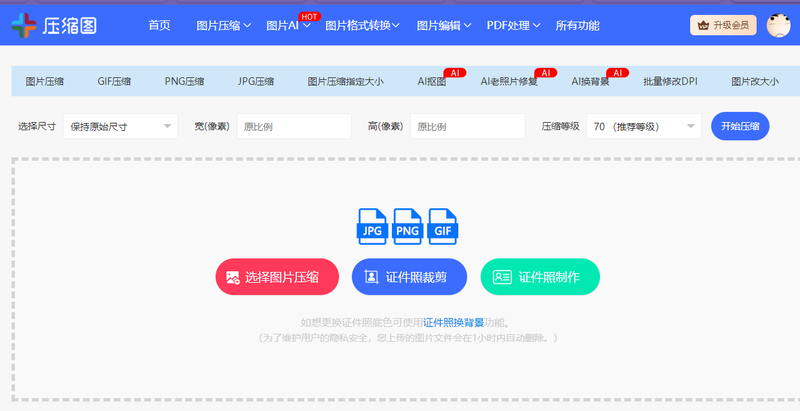Expand the PDF处理 menu

point(514,25)
